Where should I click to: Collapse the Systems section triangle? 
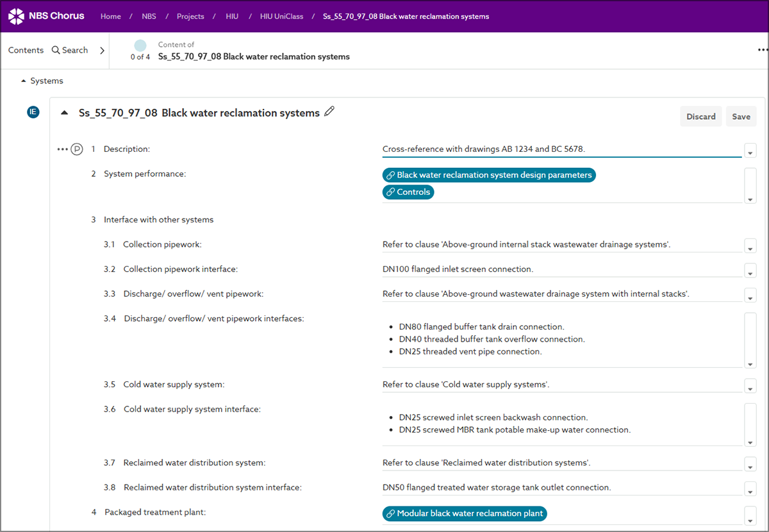[24, 81]
